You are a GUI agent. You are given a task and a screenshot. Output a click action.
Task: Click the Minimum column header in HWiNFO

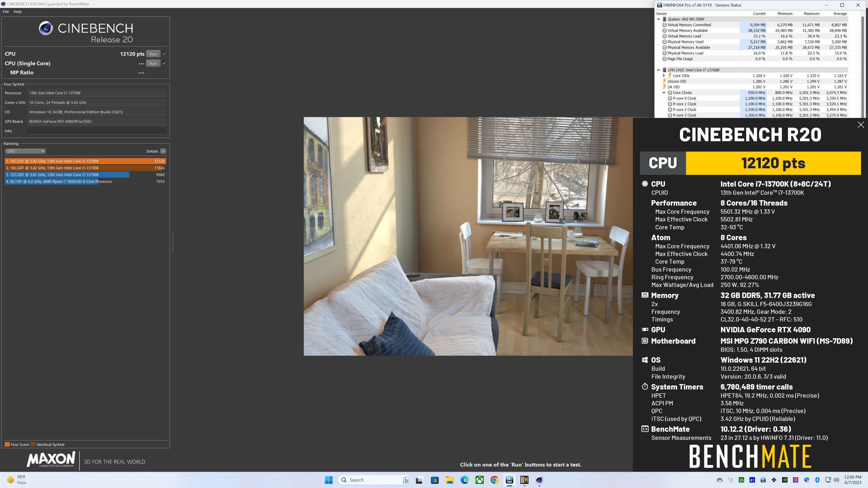click(x=780, y=14)
